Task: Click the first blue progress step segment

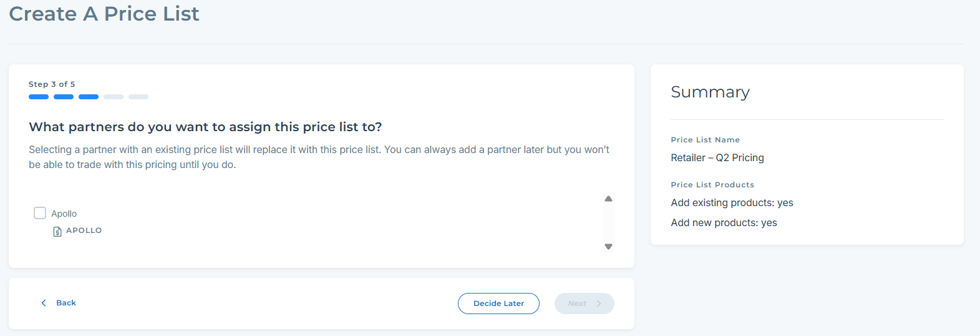Action: click(39, 97)
